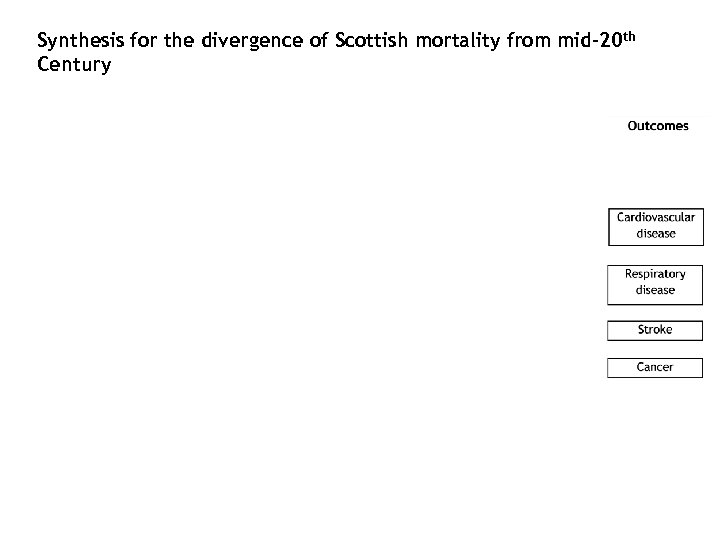This screenshot has height=540, width=720.
Task: Click the word the in the title
Action: (x=184, y=42)
